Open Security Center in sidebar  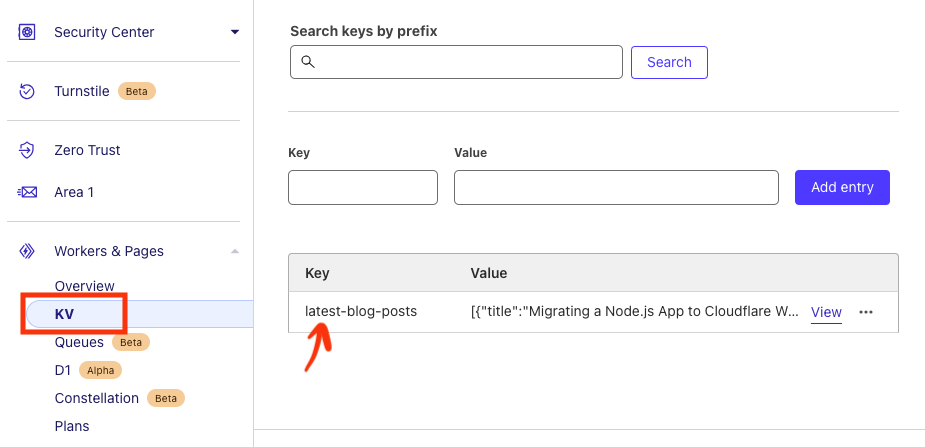point(104,32)
